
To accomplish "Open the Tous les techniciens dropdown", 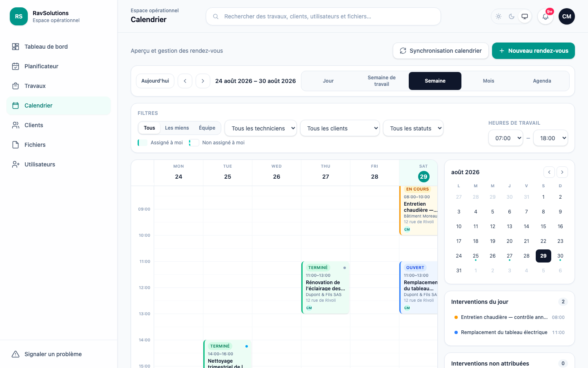I will point(261,128).
